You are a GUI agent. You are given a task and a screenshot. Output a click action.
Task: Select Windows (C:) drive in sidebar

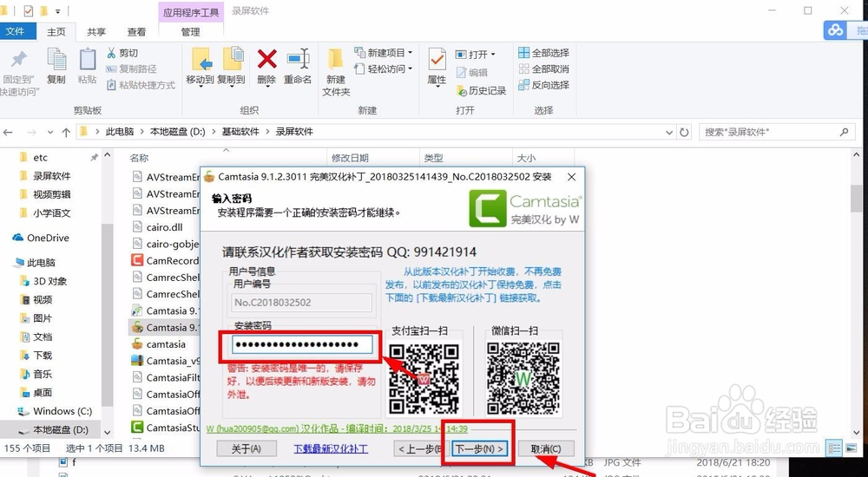click(62, 411)
